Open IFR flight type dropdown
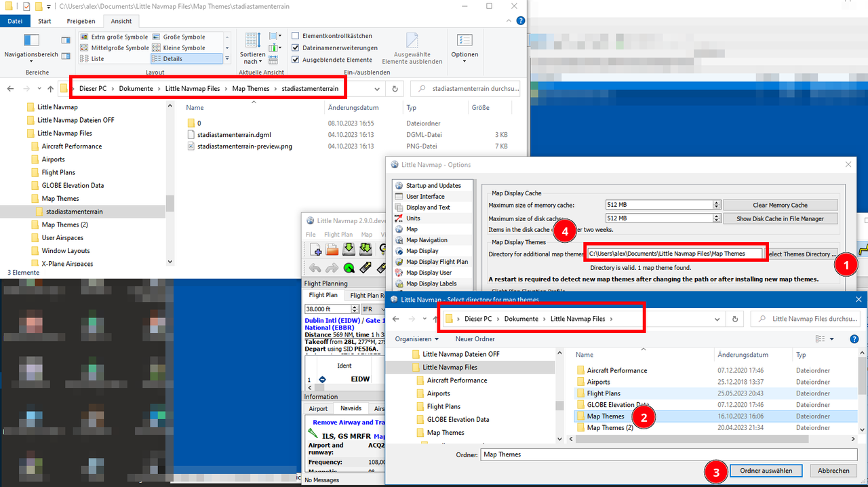The width and height of the screenshot is (868, 487). click(x=373, y=309)
